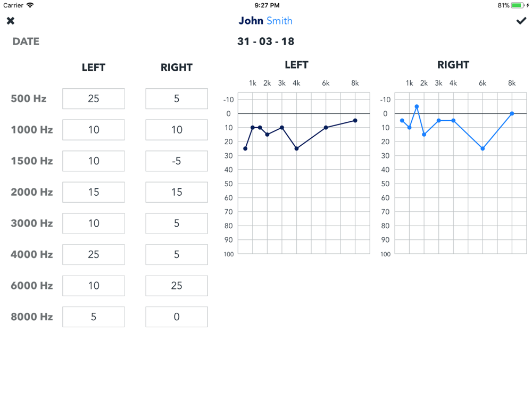Screen dimensions: 532x399
Task: Confirm with the checkmark icon
Action: click(521, 21)
